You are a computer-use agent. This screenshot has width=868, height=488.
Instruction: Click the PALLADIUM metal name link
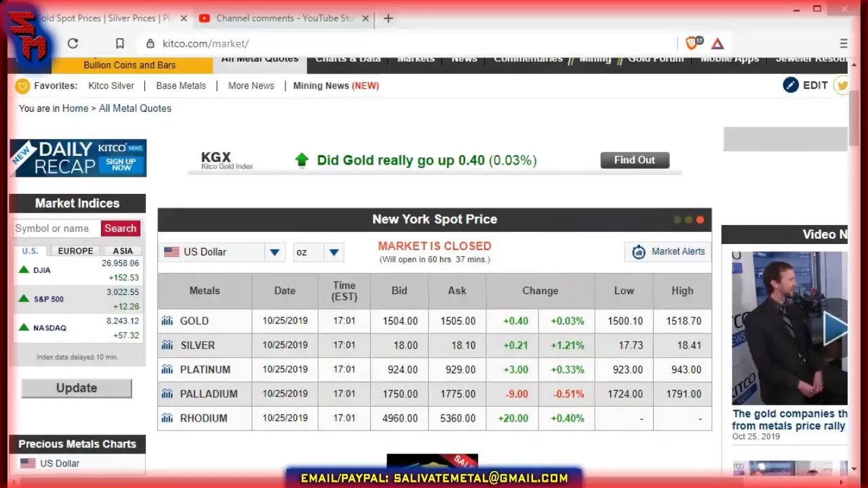[209, 394]
